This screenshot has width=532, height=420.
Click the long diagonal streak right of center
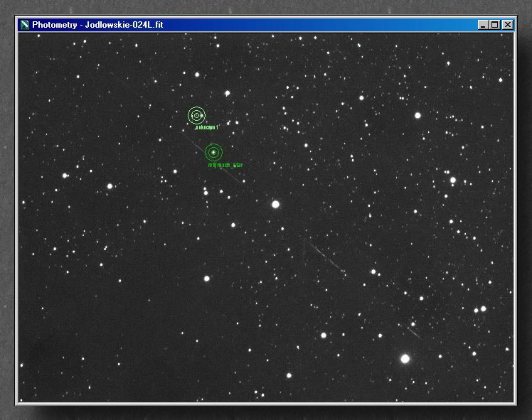tap(325, 257)
